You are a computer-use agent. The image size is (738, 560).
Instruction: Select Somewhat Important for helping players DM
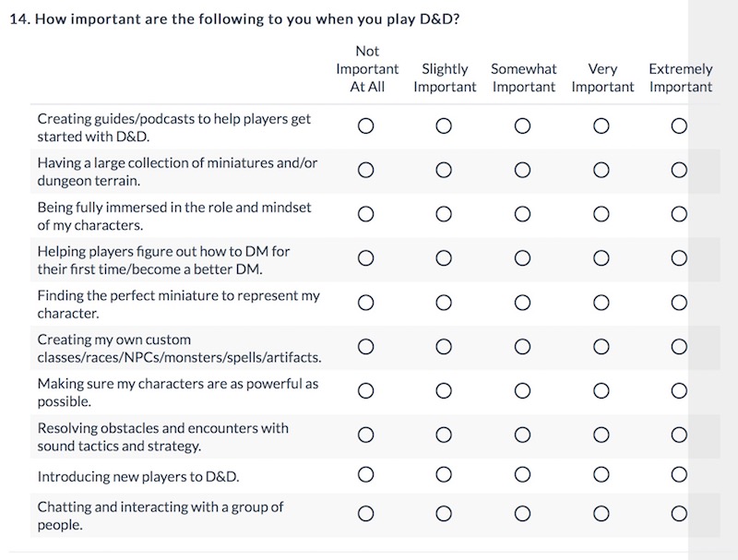(x=522, y=258)
